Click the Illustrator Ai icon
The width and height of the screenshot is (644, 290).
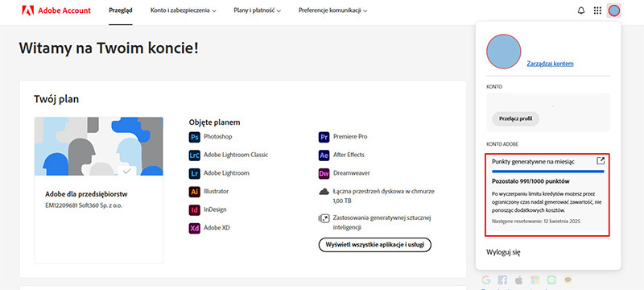coord(194,192)
